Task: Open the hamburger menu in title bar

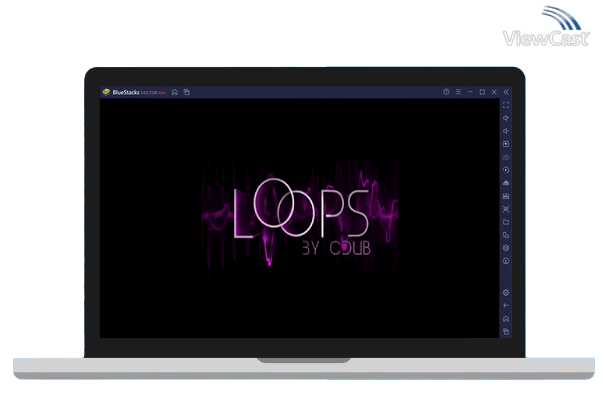Action: [x=458, y=92]
